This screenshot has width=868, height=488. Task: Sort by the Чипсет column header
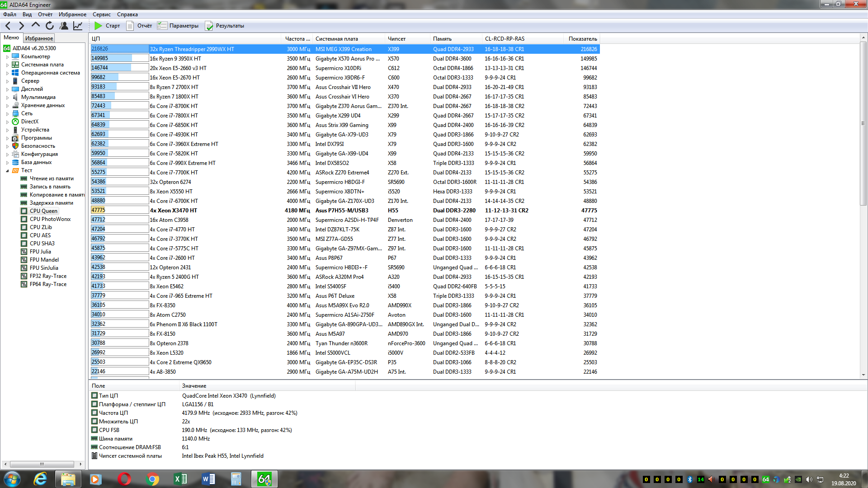(x=407, y=39)
